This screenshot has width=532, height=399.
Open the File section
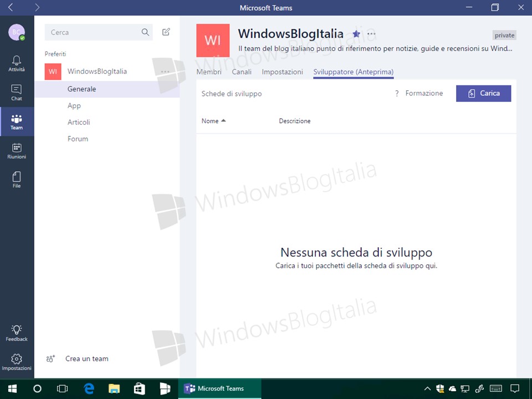(x=16, y=180)
